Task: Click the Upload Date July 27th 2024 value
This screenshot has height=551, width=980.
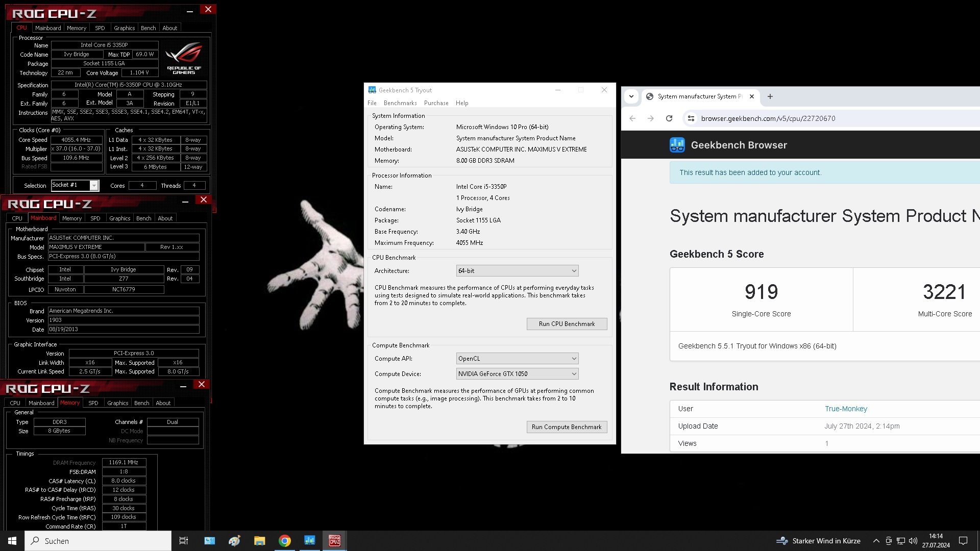Action: pyautogui.click(x=862, y=426)
